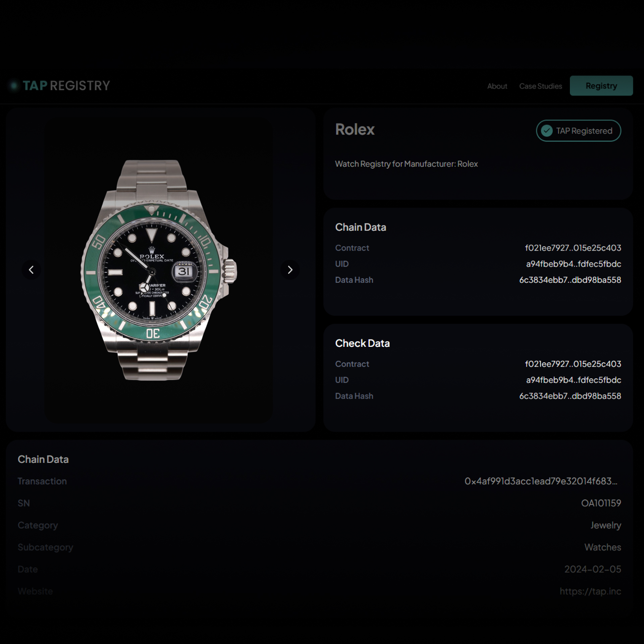Click the Chain Data contract hash value
Screen dimensions: 644x644
[x=573, y=248]
